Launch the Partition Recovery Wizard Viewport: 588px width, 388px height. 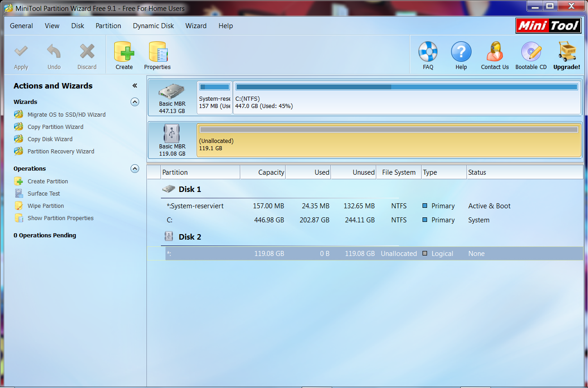[x=61, y=151]
